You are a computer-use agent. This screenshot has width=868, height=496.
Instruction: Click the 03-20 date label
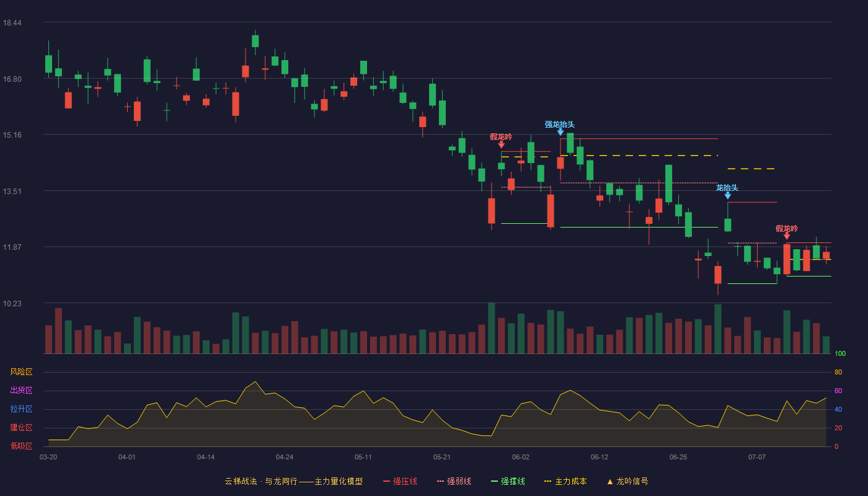pyautogui.click(x=48, y=457)
